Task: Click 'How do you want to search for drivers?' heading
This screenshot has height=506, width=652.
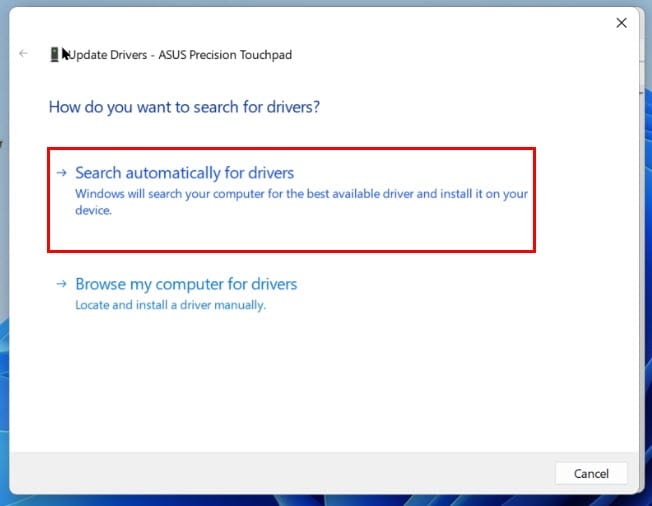Action: (184, 107)
